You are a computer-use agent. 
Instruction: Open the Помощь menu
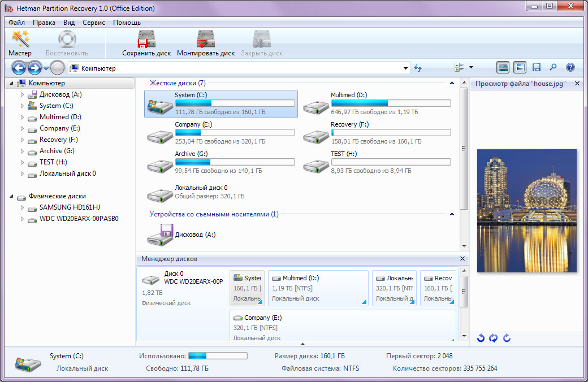pos(127,23)
